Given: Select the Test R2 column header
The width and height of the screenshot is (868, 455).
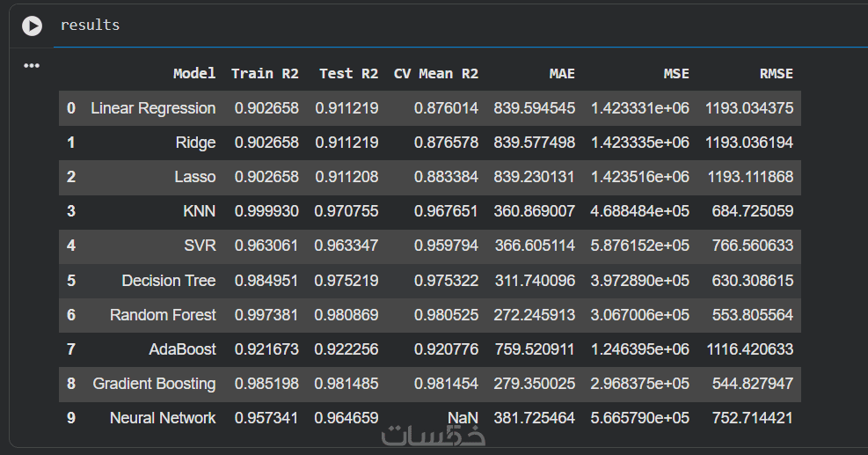Looking at the screenshot, I should coord(349,74).
